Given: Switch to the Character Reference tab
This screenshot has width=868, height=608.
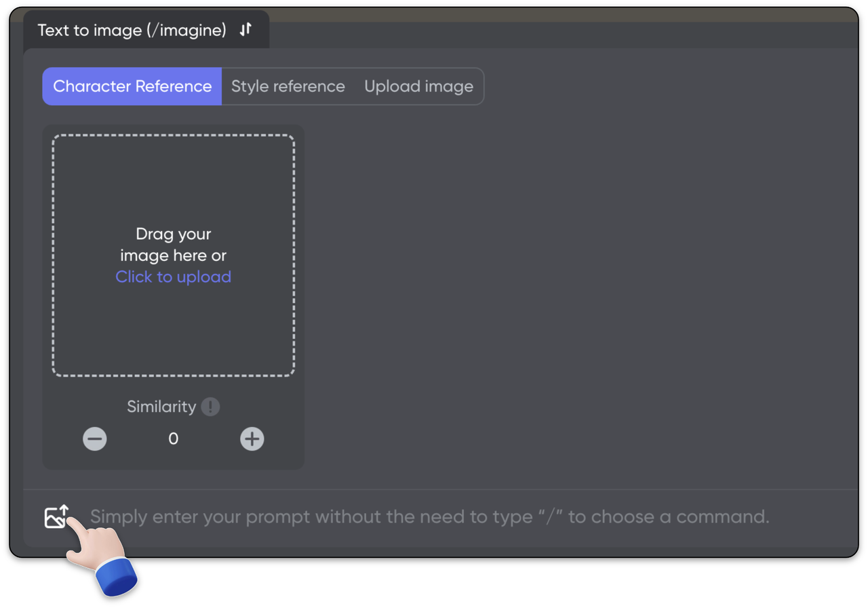Looking at the screenshot, I should (x=132, y=87).
